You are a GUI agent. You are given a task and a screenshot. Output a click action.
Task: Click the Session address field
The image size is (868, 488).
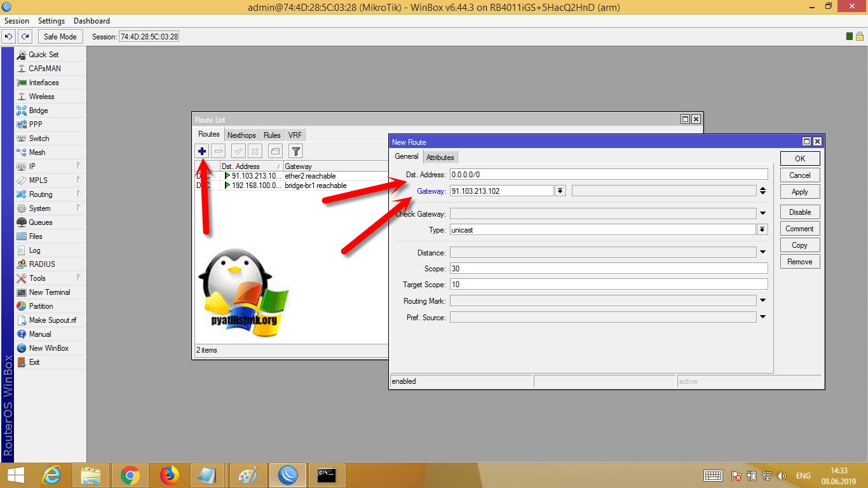coord(149,37)
